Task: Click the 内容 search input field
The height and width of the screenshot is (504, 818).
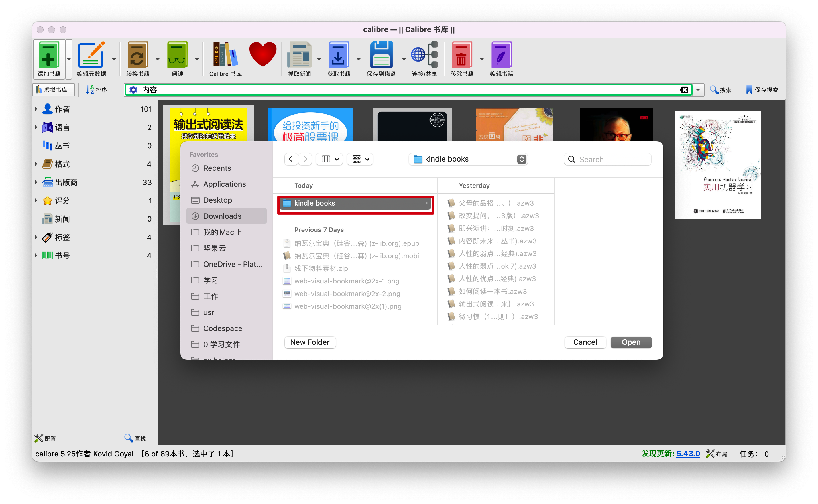Action: (409, 90)
